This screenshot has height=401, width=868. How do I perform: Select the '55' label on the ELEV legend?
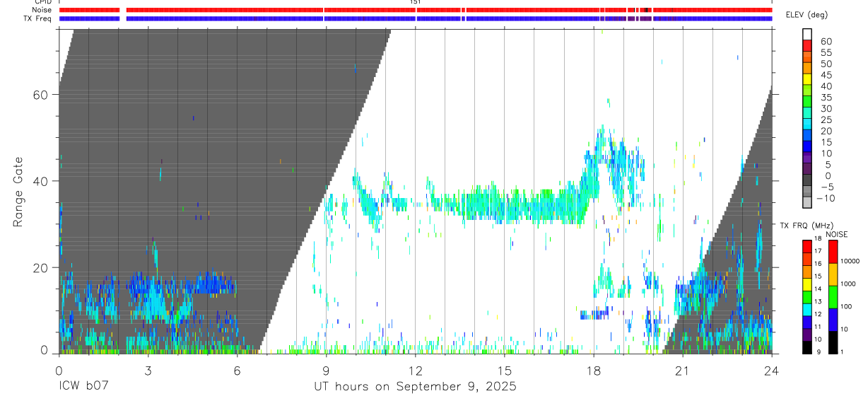pos(825,52)
